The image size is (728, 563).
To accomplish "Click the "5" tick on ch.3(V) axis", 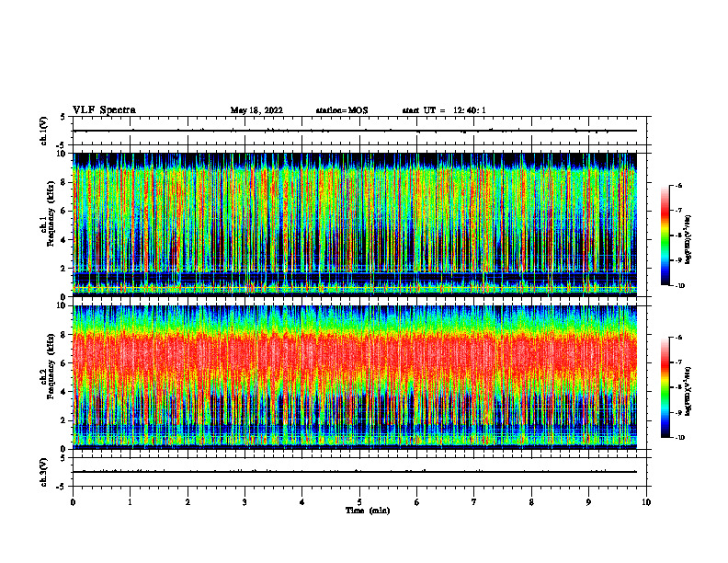I will 63,457.
